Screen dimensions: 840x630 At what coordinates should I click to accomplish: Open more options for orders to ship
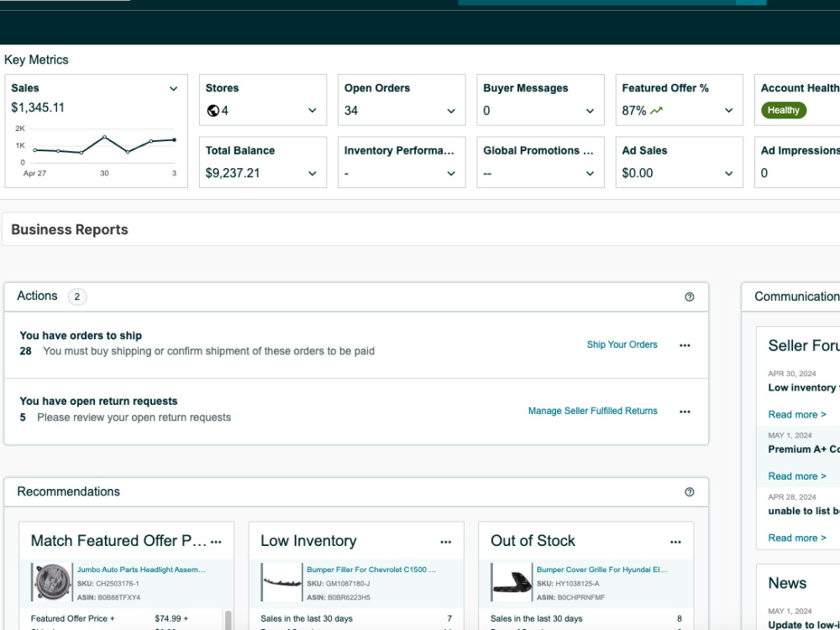(x=685, y=345)
